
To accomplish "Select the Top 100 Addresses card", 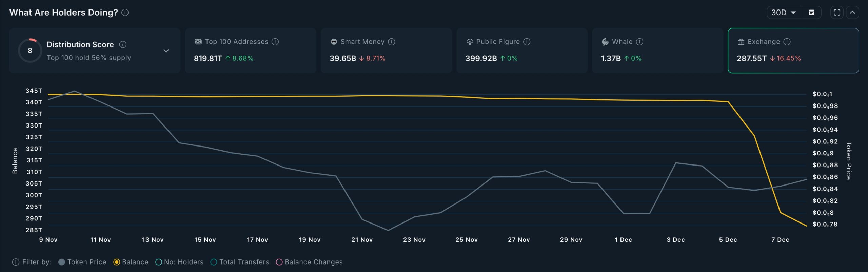I will (x=250, y=51).
